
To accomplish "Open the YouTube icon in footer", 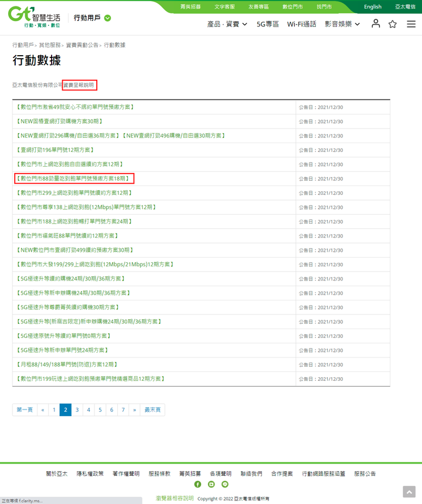I will coord(212,484).
